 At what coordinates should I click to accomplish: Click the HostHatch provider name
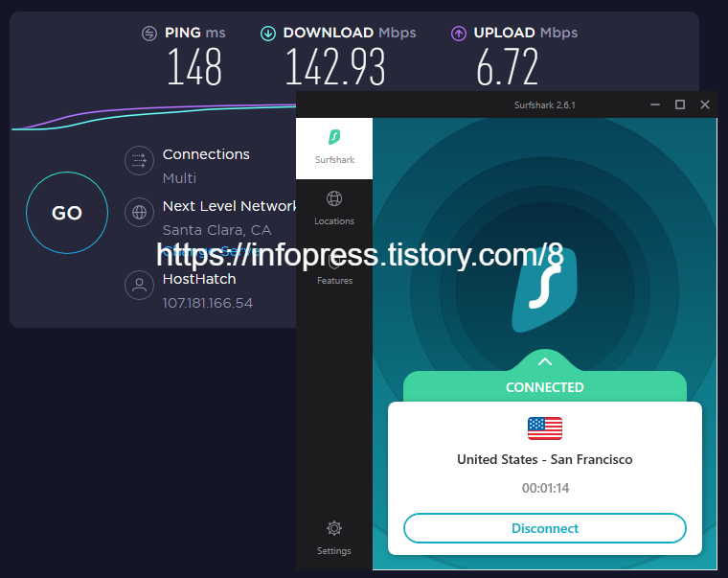coord(199,279)
